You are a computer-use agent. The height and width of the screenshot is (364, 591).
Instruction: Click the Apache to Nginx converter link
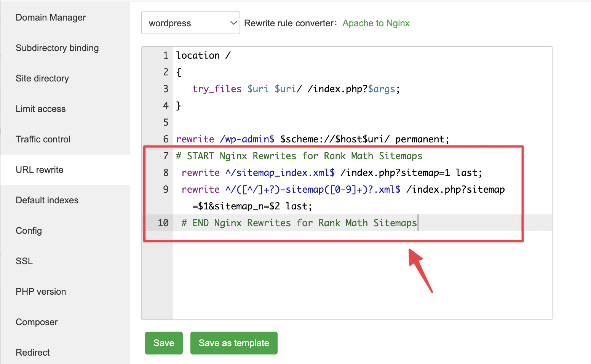pos(376,23)
